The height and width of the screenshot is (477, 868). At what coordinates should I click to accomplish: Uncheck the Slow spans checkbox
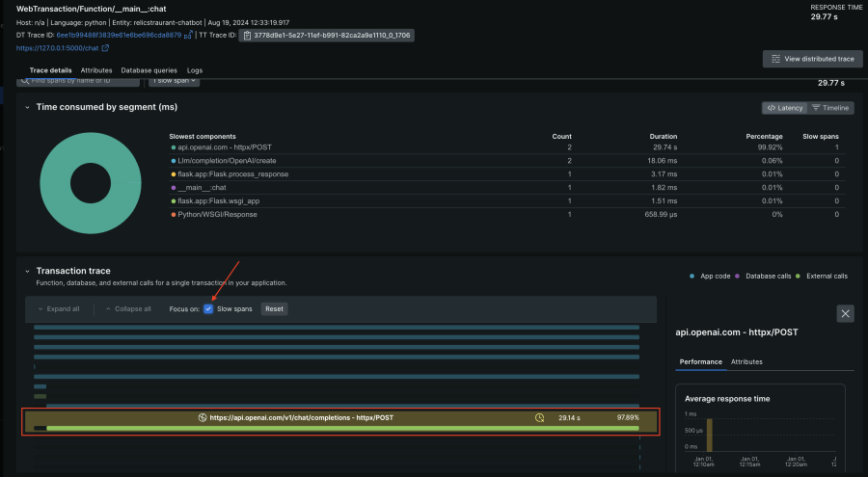click(208, 309)
